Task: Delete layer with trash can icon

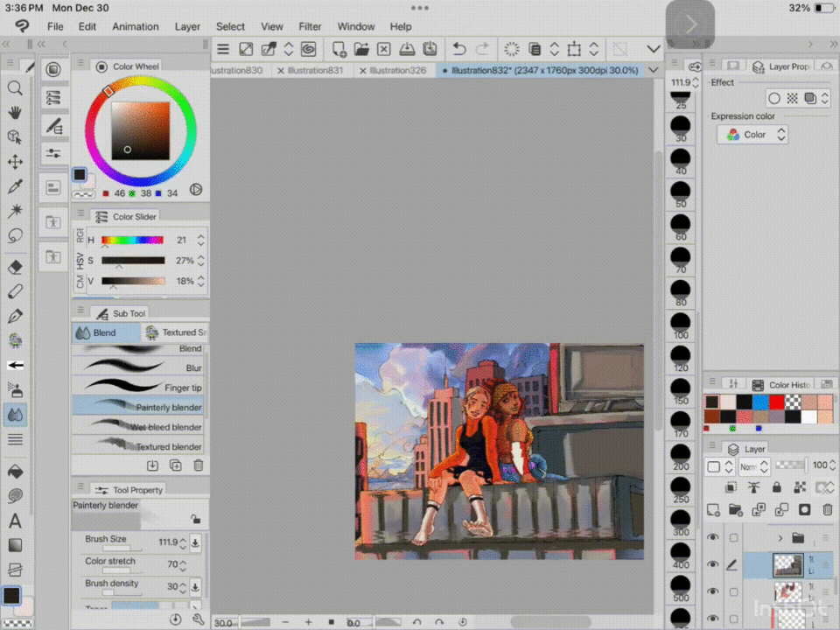Action: pos(828,509)
